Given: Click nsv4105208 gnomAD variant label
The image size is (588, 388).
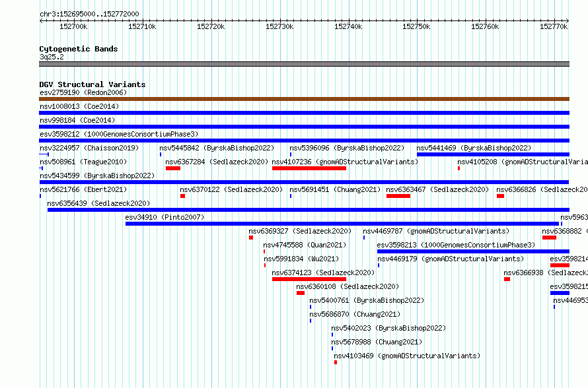Looking at the screenshot, I should point(523,162).
